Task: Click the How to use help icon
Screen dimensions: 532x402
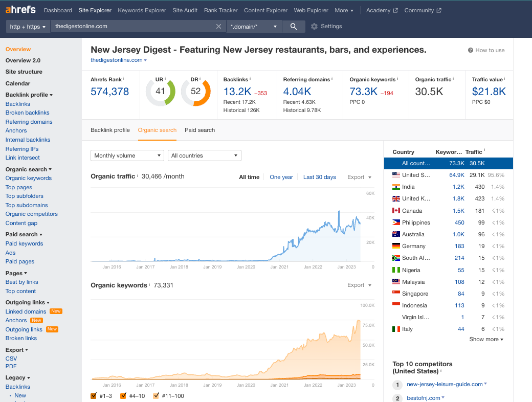Action: 470,50
